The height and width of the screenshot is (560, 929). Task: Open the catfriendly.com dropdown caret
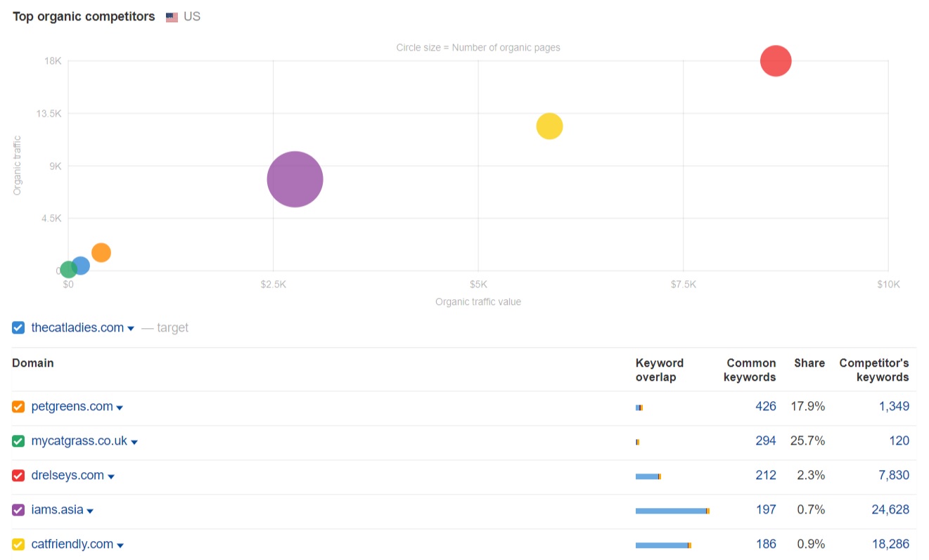tap(120, 546)
